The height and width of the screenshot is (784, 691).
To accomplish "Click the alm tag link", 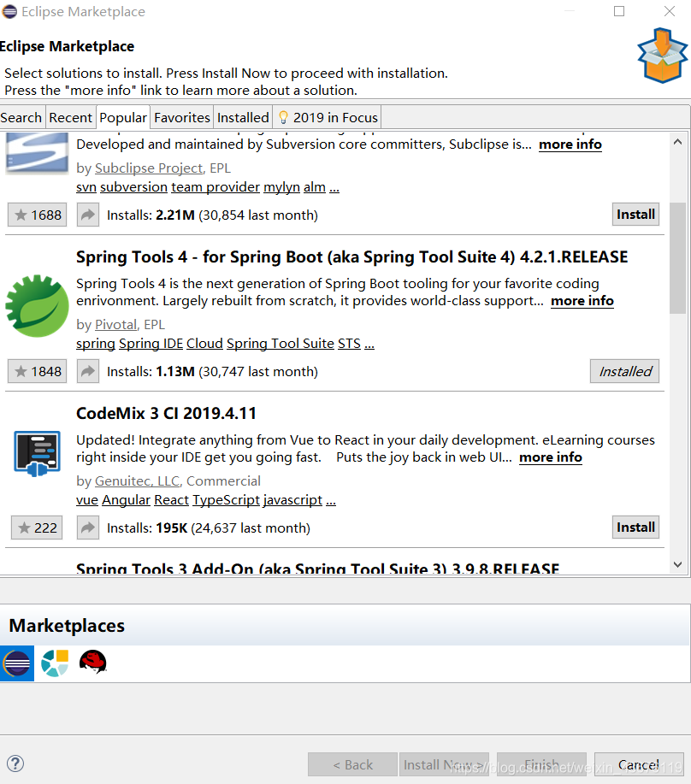I will [x=315, y=187].
